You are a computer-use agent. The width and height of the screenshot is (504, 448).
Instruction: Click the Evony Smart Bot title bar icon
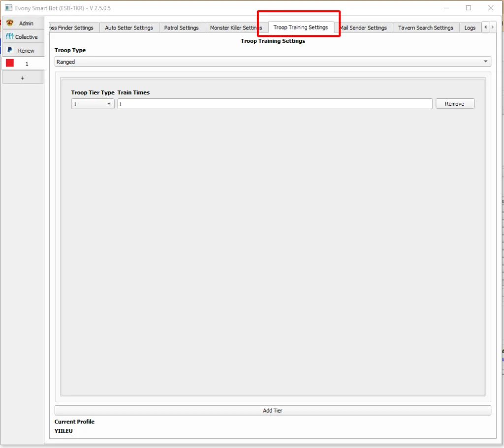8,8
